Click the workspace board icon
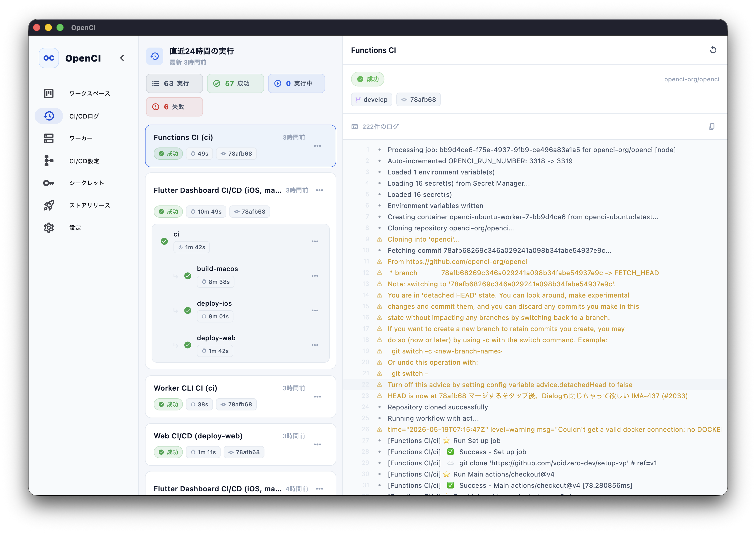 [x=49, y=94]
